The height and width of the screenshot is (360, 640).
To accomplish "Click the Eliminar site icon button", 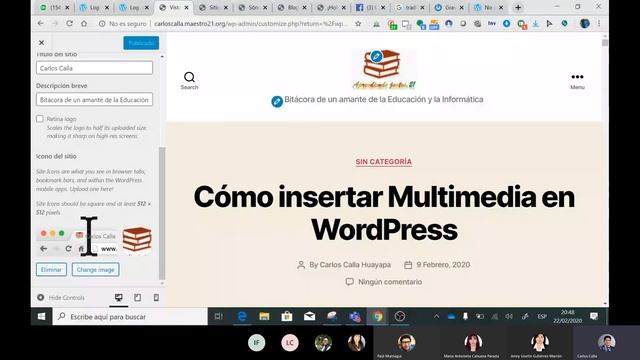I will (51, 269).
